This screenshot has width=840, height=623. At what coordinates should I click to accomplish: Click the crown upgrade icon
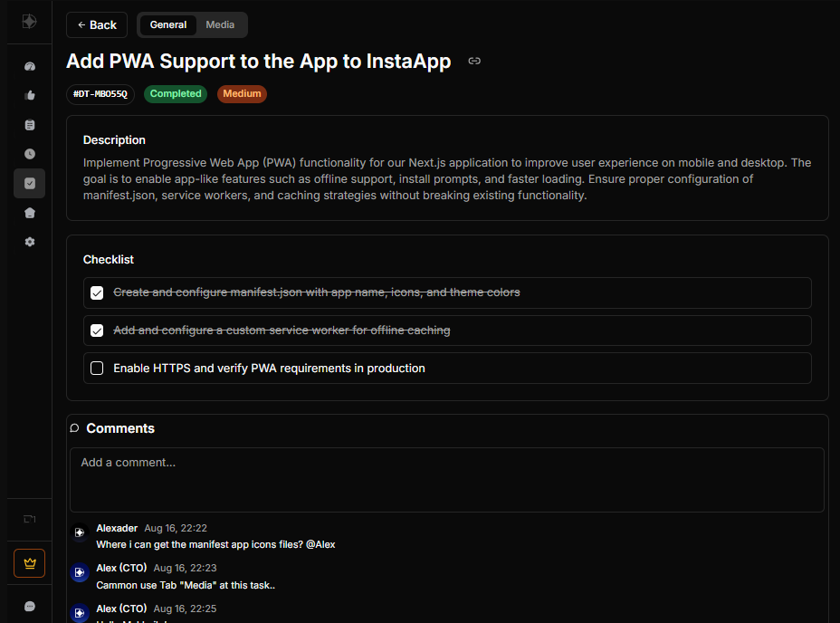click(30, 563)
